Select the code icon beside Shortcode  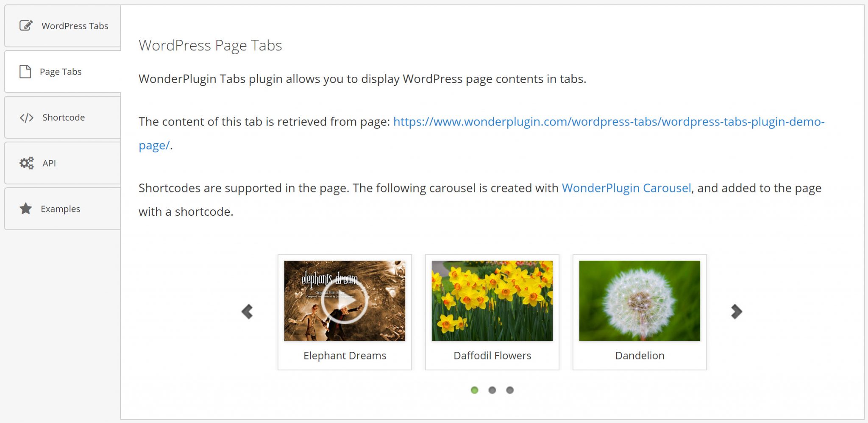[25, 117]
